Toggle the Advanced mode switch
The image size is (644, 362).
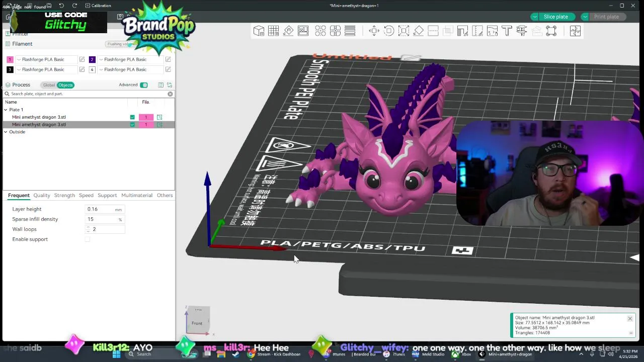point(144,85)
